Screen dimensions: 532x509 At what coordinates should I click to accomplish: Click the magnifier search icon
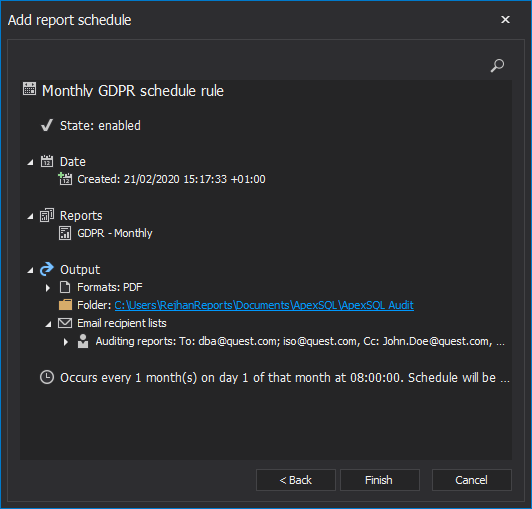(x=497, y=65)
